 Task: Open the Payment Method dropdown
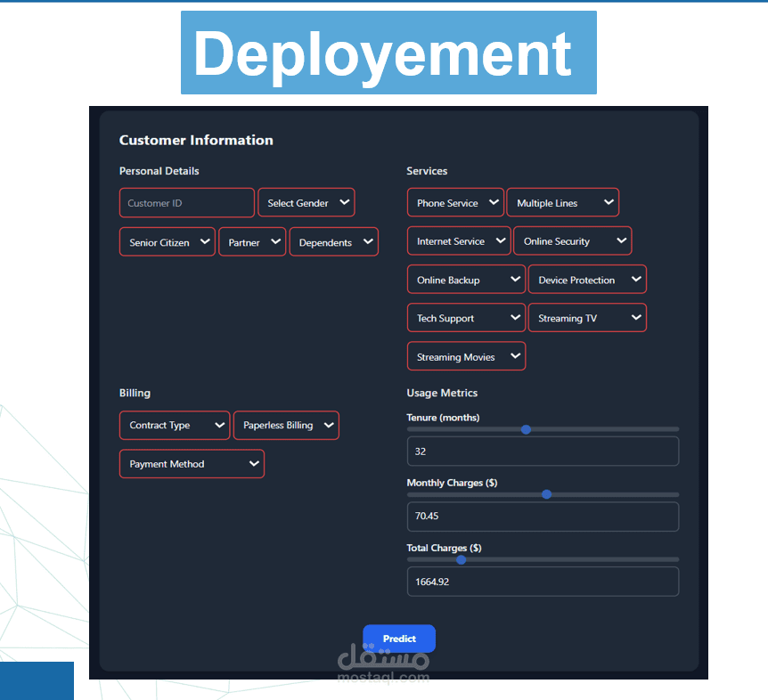[192, 464]
